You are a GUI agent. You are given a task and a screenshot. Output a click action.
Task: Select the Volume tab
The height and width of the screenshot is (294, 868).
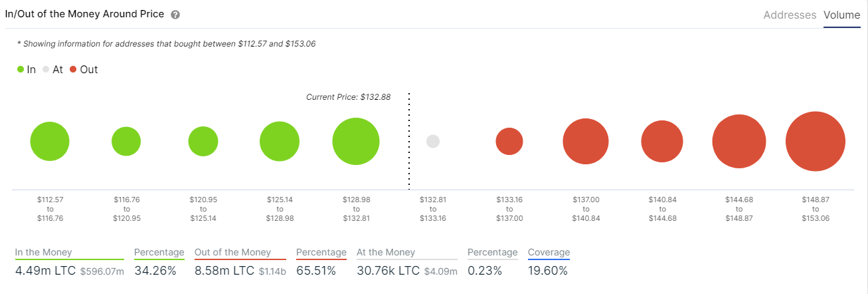coord(841,15)
